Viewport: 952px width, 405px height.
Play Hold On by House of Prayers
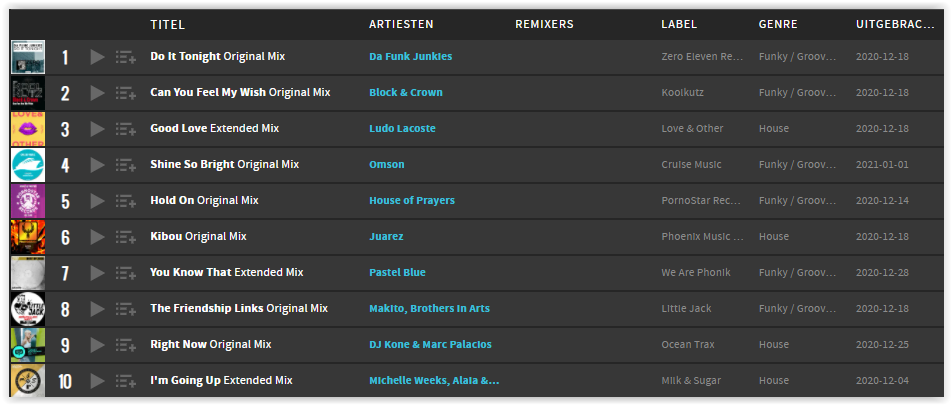[x=97, y=201]
